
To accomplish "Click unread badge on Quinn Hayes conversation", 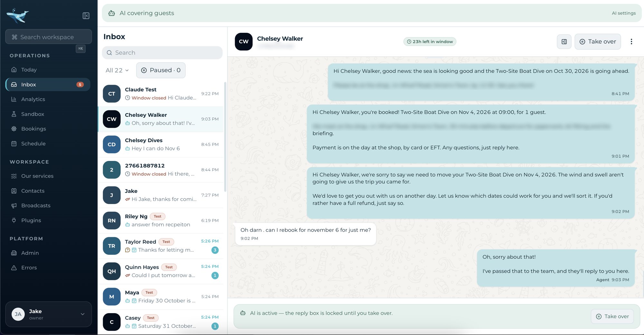I will (x=215, y=275).
